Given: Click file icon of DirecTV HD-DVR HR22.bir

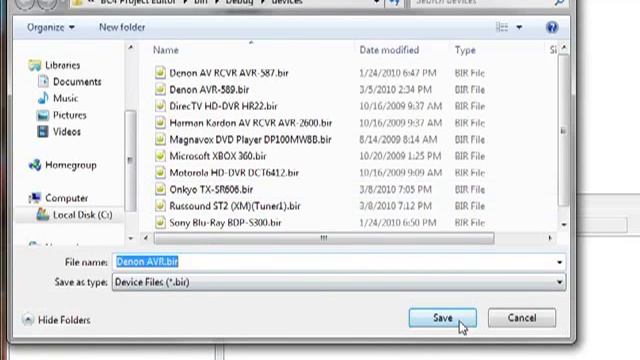Looking at the screenshot, I should tap(160, 106).
